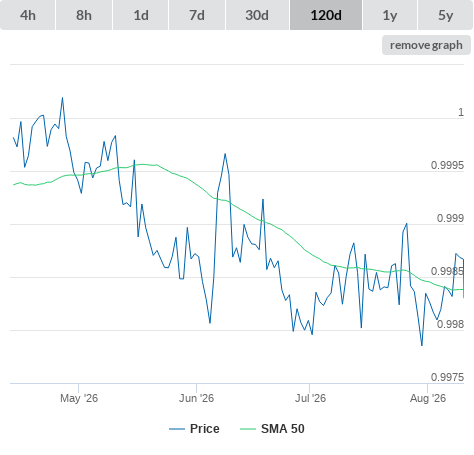Click the price peak above the 1 gridline
Image resolution: width=474 pixels, height=455 pixels.
pos(62,98)
